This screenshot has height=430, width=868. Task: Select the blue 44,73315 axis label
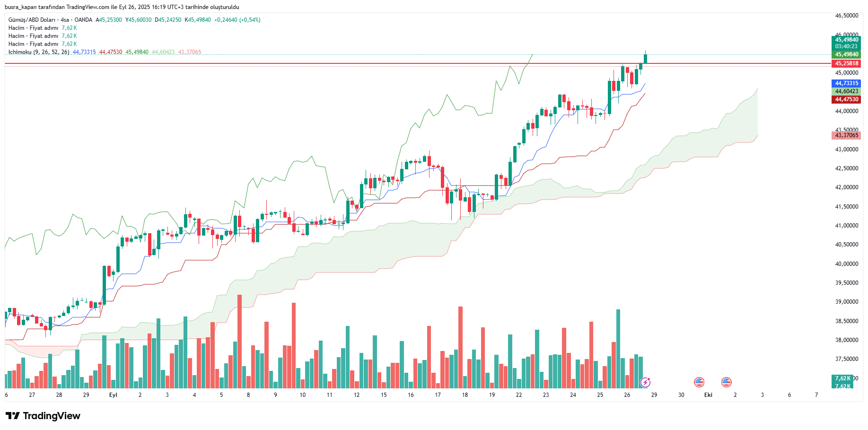pyautogui.click(x=846, y=83)
